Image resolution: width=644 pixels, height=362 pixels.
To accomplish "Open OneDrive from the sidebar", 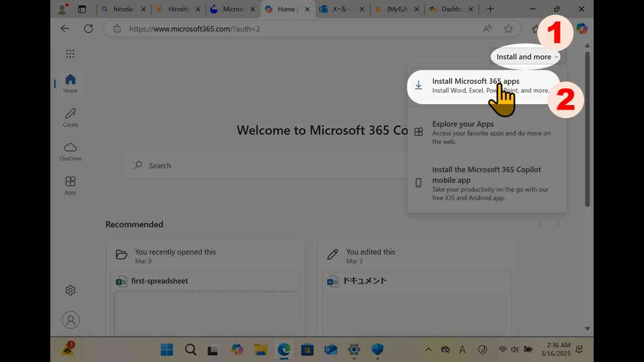I will (x=70, y=151).
